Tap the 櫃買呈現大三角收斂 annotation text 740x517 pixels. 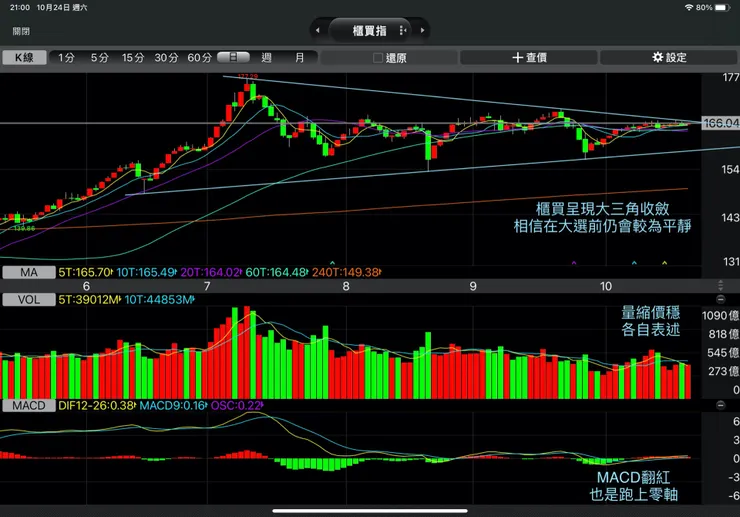602,209
